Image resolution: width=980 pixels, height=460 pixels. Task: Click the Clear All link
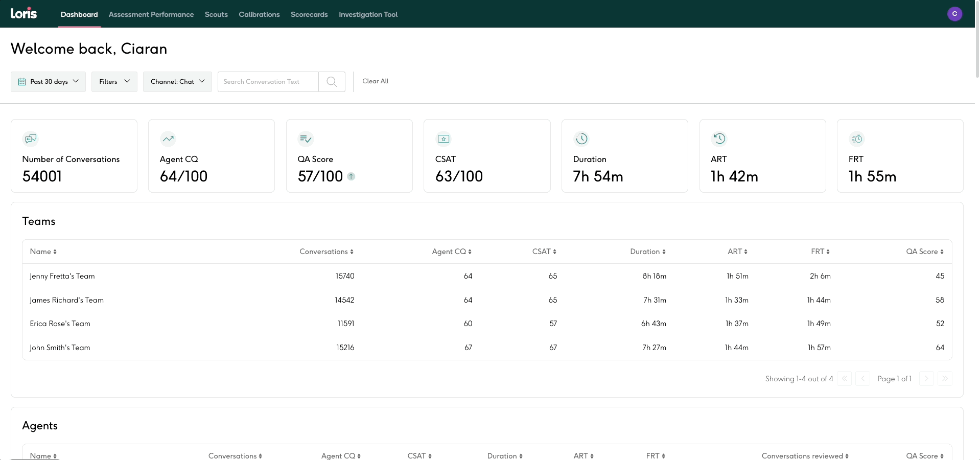(375, 81)
